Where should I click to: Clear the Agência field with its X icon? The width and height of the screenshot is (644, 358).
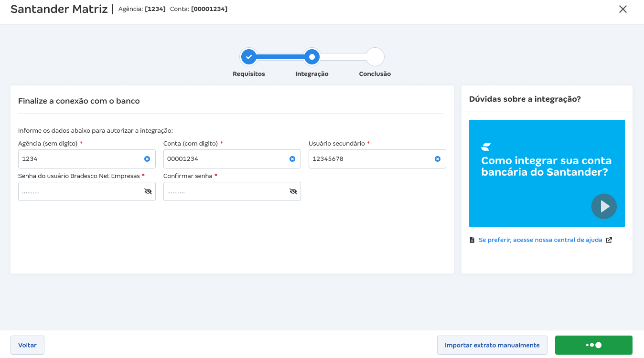147,159
